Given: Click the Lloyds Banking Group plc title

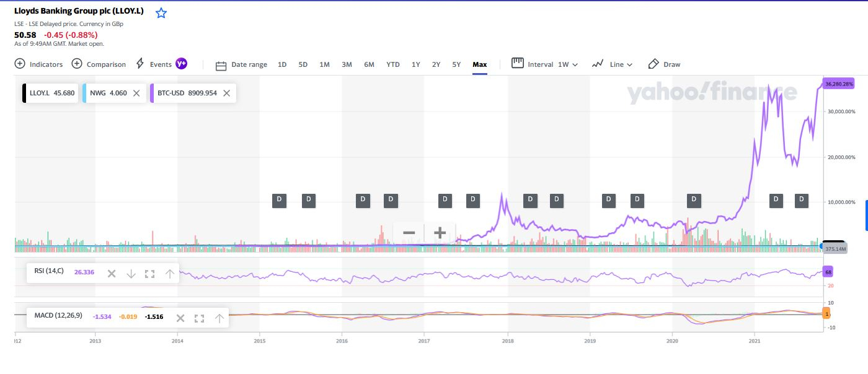Looking at the screenshot, I should [x=79, y=11].
